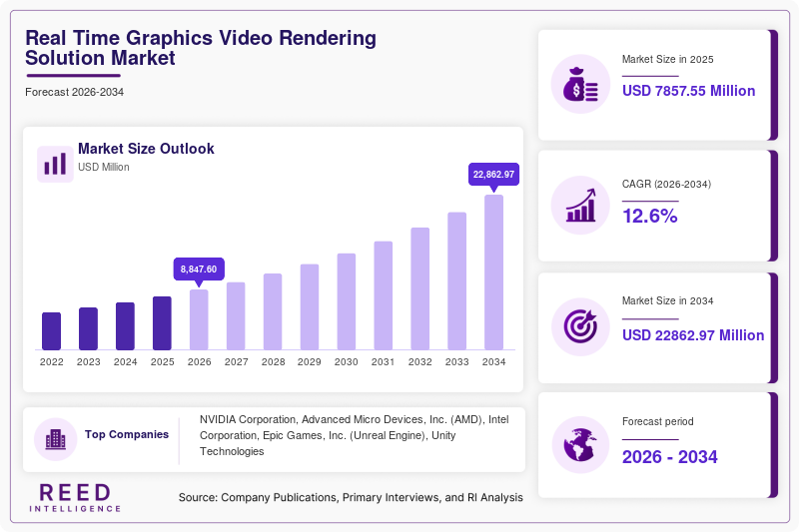Click the 'USD 7857.55 Million' value

click(x=688, y=91)
